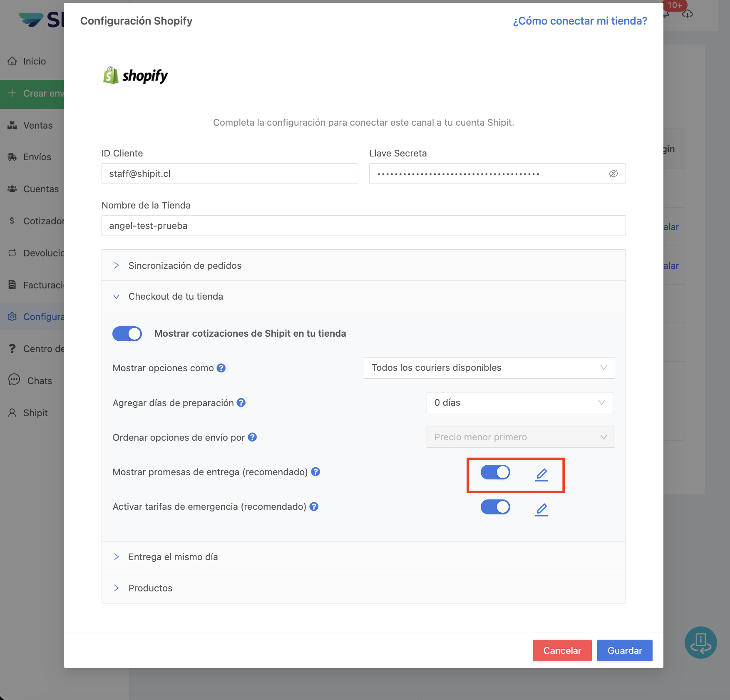Click the Nombre de la Tienda field

coord(363,226)
